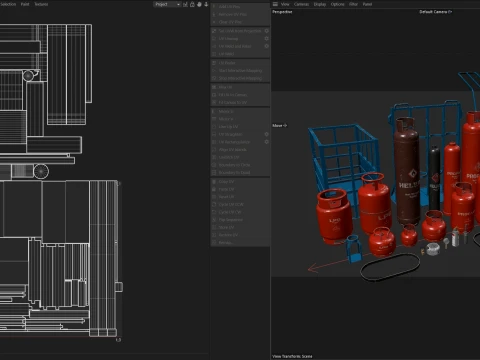Choose Line Up UV command
The height and width of the screenshot is (360, 480).
click(x=240, y=127)
